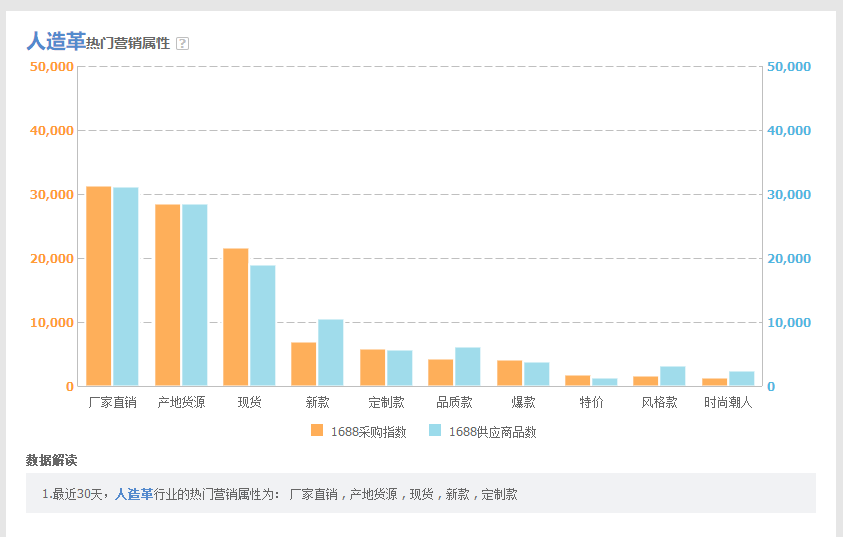Click the 风格款 axis label
The width and height of the screenshot is (843, 537).
coord(659,402)
